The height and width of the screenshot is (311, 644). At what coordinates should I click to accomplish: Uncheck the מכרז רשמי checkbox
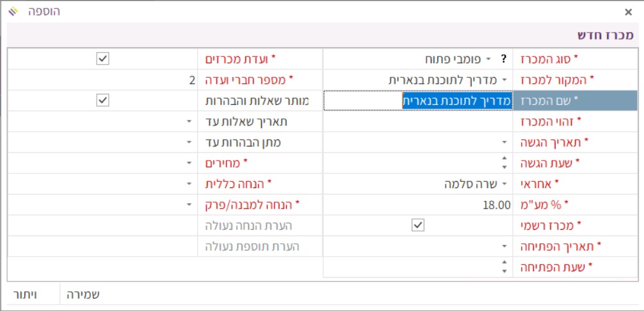pos(418,225)
